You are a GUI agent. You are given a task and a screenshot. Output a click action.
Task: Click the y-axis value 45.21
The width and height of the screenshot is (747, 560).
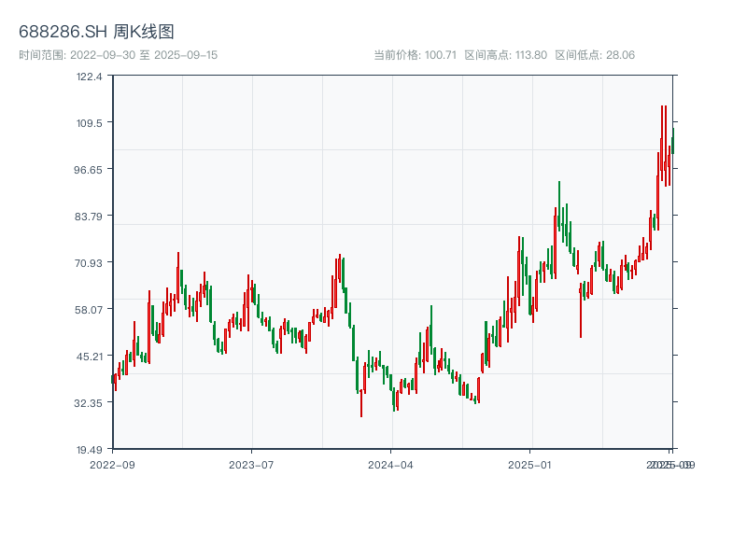click(89, 357)
